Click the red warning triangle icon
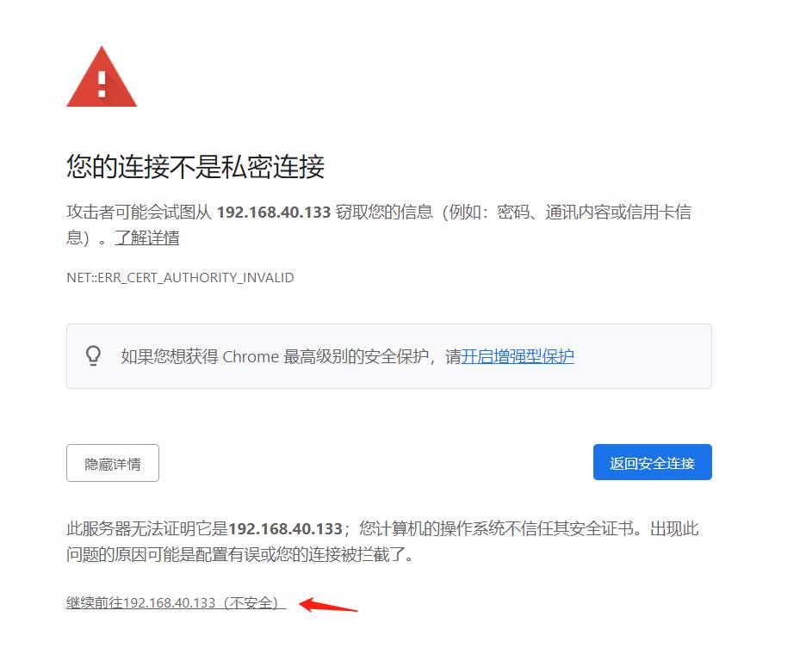Image resolution: width=812 pixels, height=660 pixels. pos(102,77)
